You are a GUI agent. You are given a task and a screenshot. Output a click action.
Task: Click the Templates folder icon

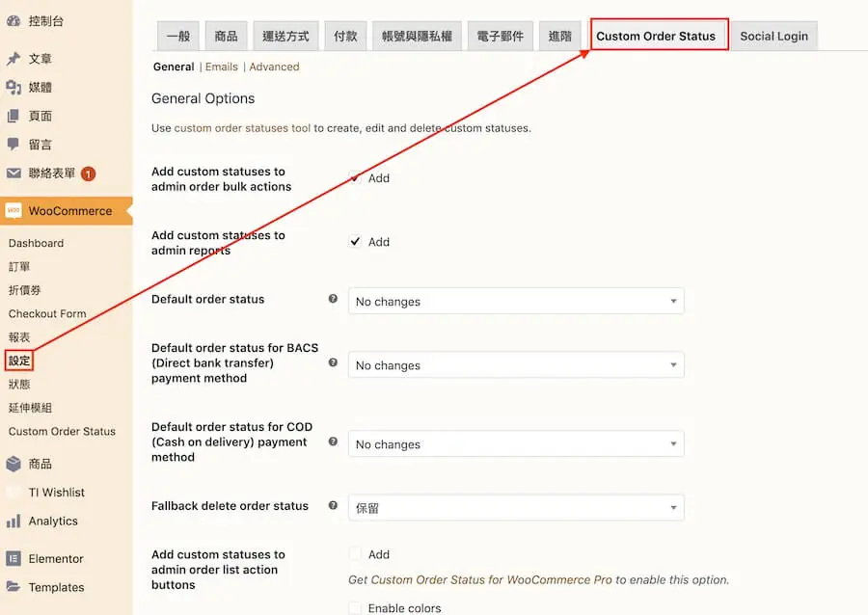[14, 587]
